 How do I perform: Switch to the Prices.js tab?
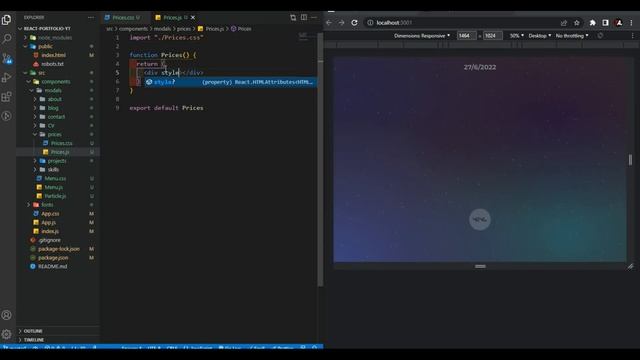[172, 18]
